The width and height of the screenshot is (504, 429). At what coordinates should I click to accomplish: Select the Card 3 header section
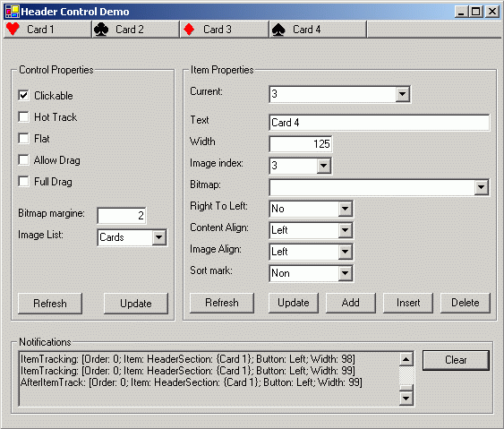[225, 30]
